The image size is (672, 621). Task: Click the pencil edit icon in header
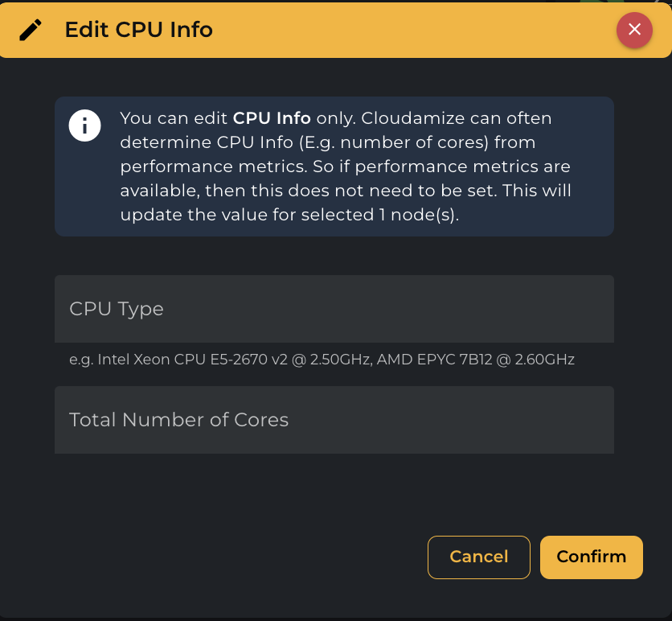click(x=31, y=30)
